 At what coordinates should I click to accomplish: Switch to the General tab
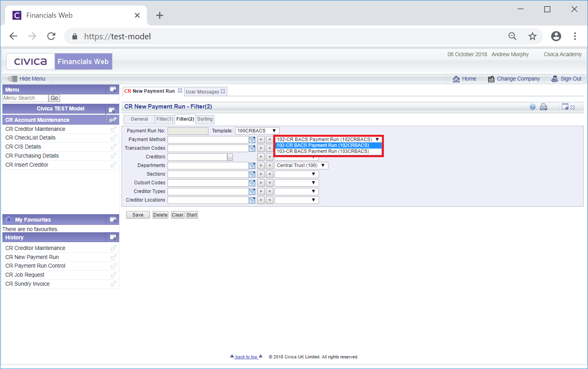139,119
